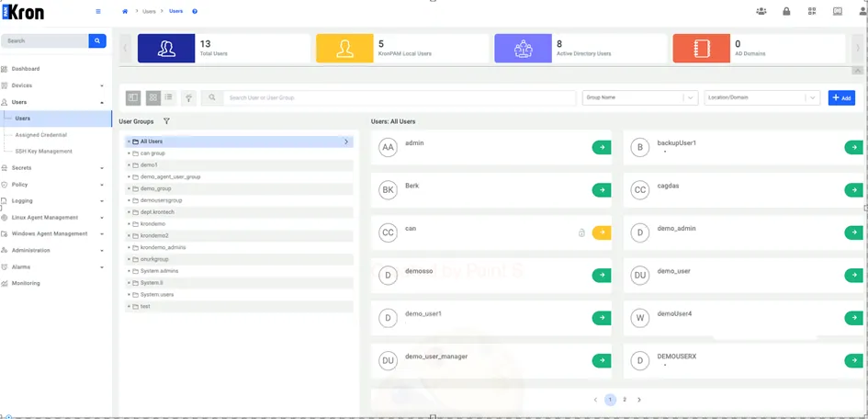Viewport: 868px width, 419px height.
Task: Click the sidebar Search input field
Action: tap(45, 41)
